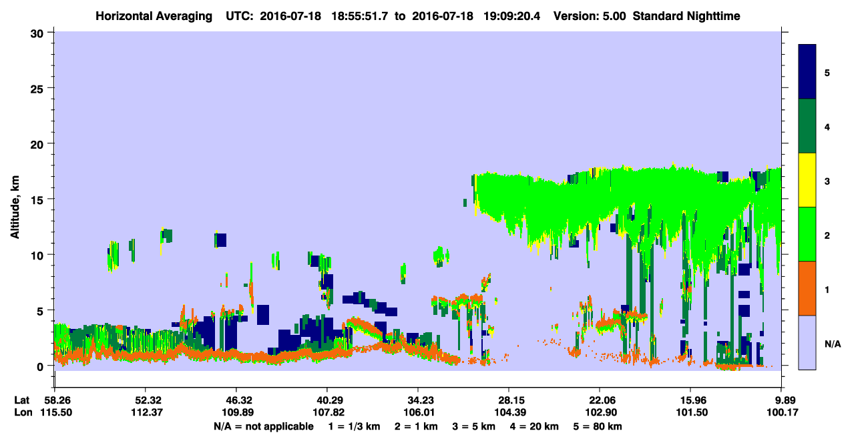Click the orange colorbar segment labeled 1

tap(807, 288)
